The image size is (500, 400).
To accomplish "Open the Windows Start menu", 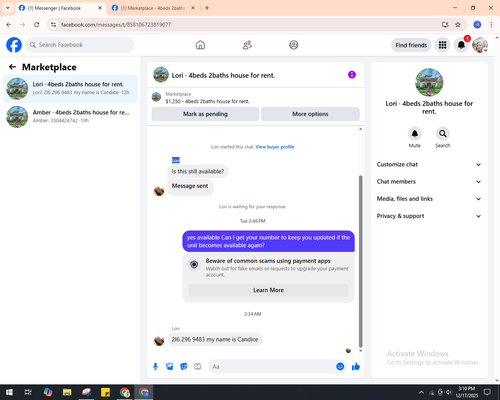I will click(9, 392).
